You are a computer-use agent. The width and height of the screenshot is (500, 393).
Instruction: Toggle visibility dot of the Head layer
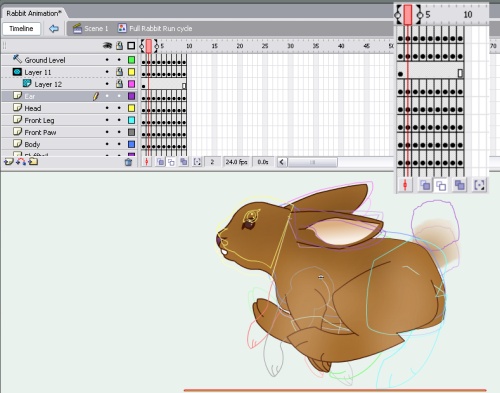coord(107,108)
